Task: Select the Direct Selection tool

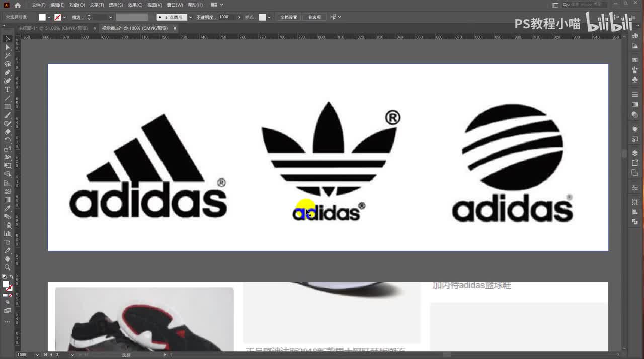Action: [8, 47]
